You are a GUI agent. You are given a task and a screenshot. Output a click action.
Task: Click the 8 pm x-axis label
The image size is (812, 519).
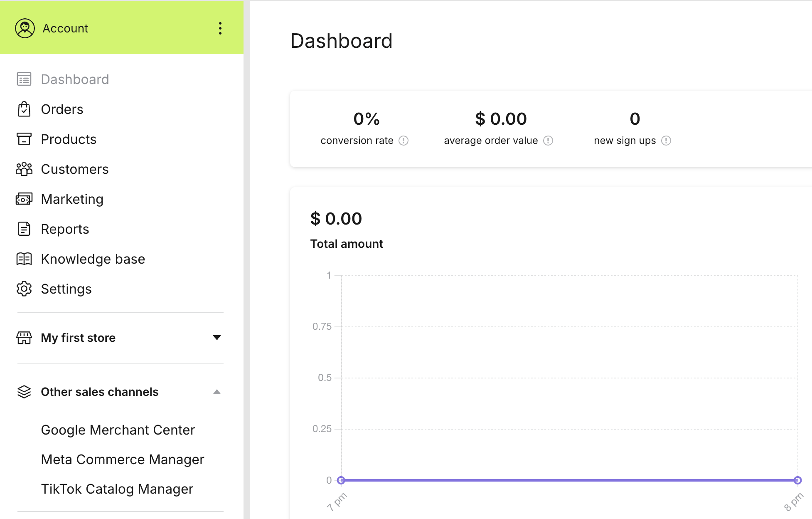(x=794, y=502)
